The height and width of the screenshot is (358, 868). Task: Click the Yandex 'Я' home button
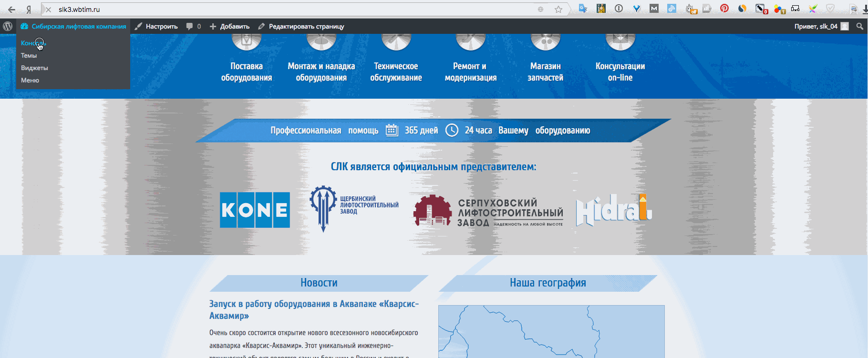click(29, 9)
